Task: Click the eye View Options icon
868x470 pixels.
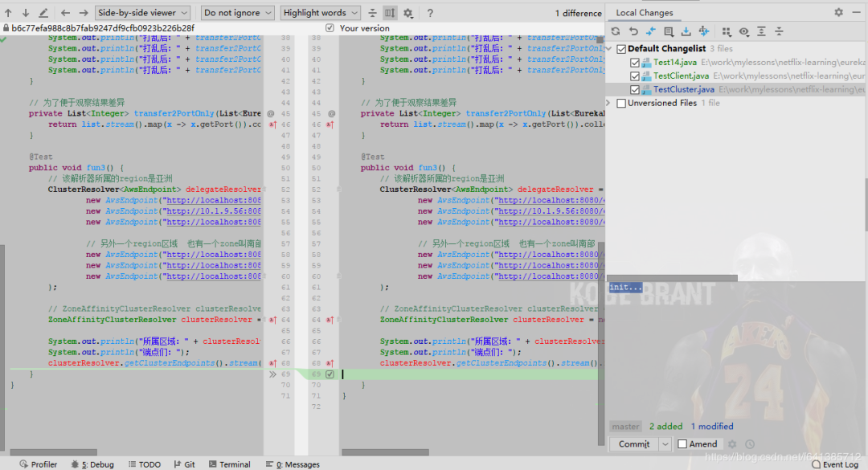Action: 743,31
